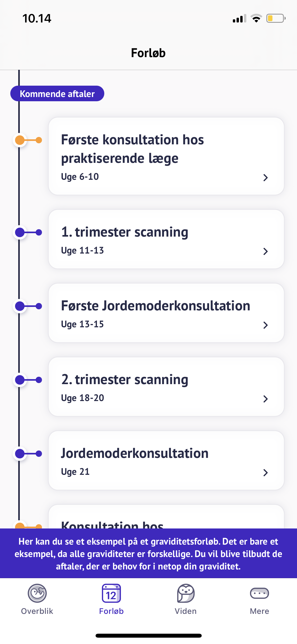The width and height of the screenshot is (297, 644).
Task: Click the timeline marker beside 1. trimester scanning
Action: click(x=20, y=232)
